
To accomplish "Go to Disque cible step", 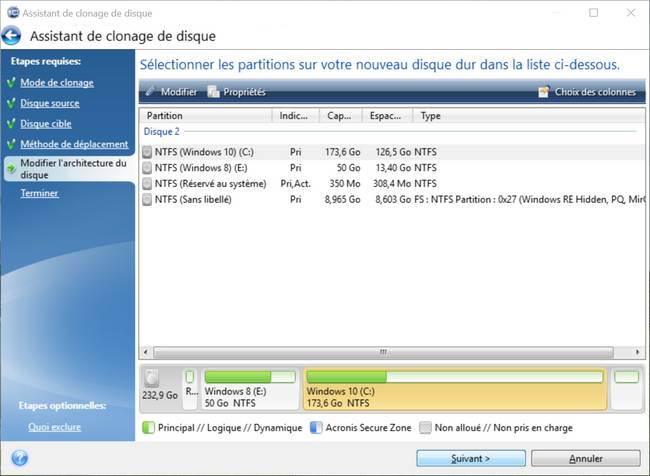I will click(46, 124).
